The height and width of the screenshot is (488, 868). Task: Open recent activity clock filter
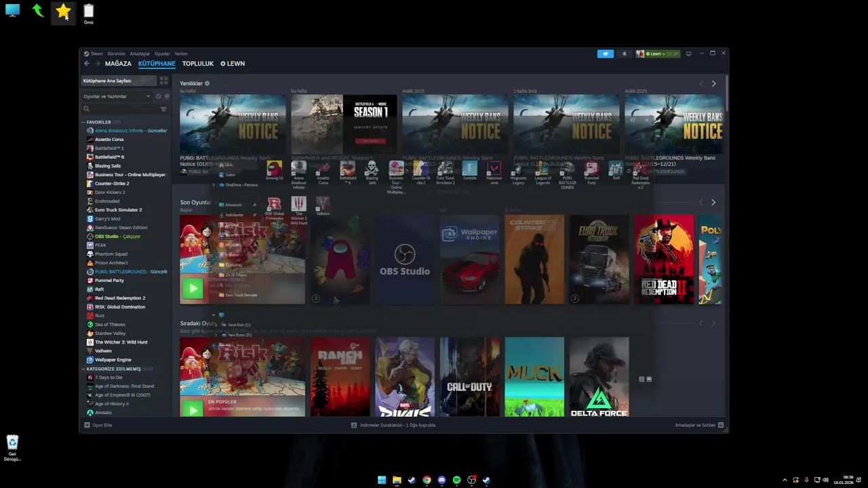(158, 96)
